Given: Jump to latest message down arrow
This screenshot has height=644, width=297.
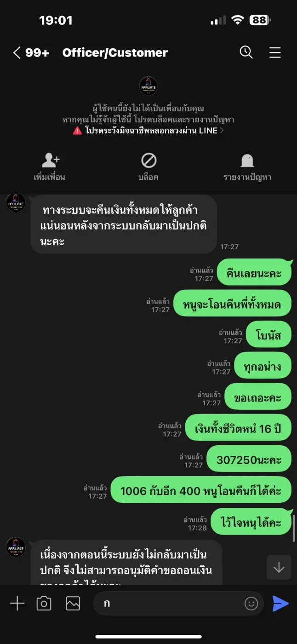Looking at the screenshot, I should tap(279, 567).
